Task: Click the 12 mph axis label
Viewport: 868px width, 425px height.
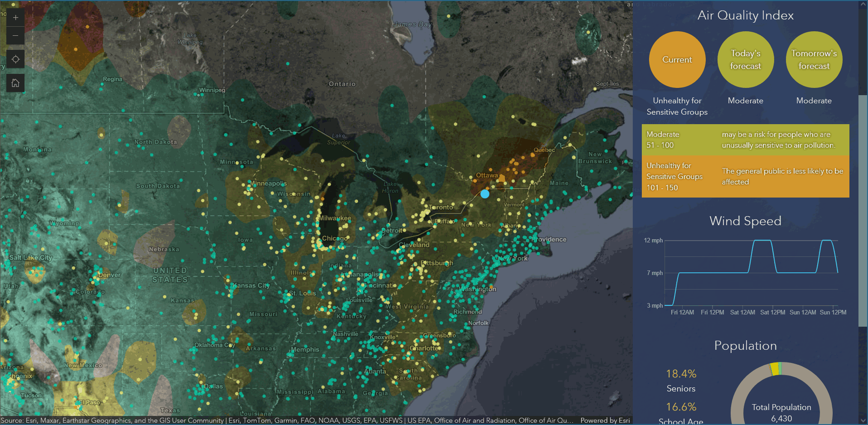Action: [x=653, y=241]
